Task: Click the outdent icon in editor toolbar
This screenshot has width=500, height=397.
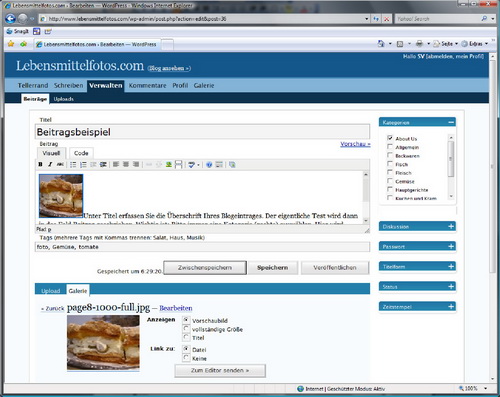Action: (x=93, y=164)
